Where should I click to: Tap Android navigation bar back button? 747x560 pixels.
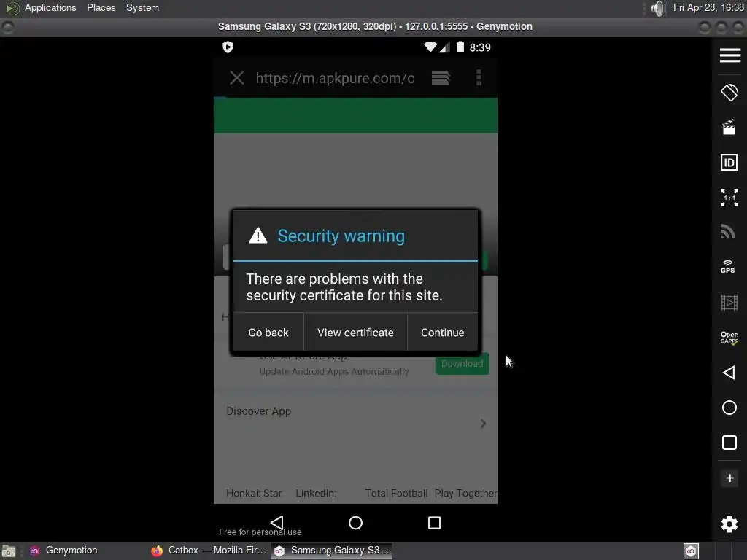[276, 522]
